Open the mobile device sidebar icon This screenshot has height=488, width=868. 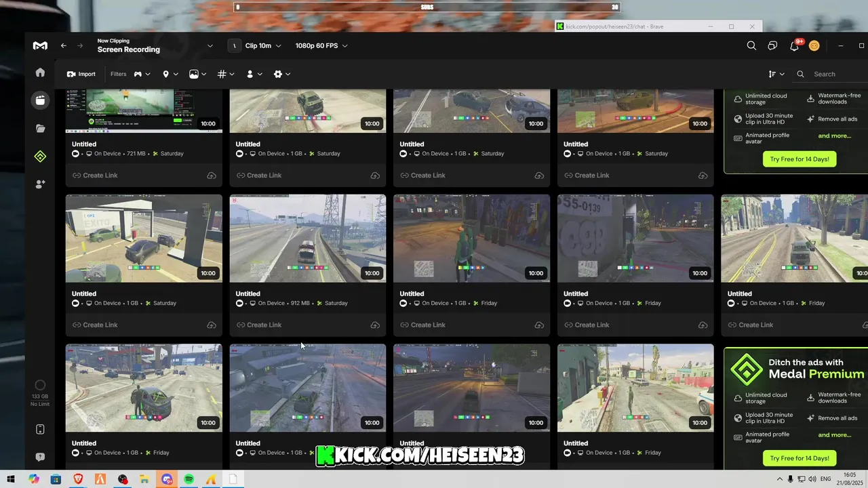coord(40,429)
